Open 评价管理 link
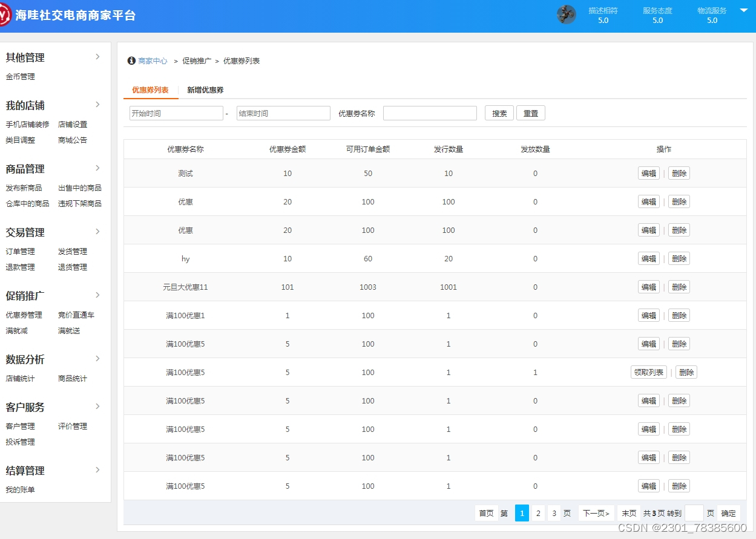756x539 pixels. (73, 426)
